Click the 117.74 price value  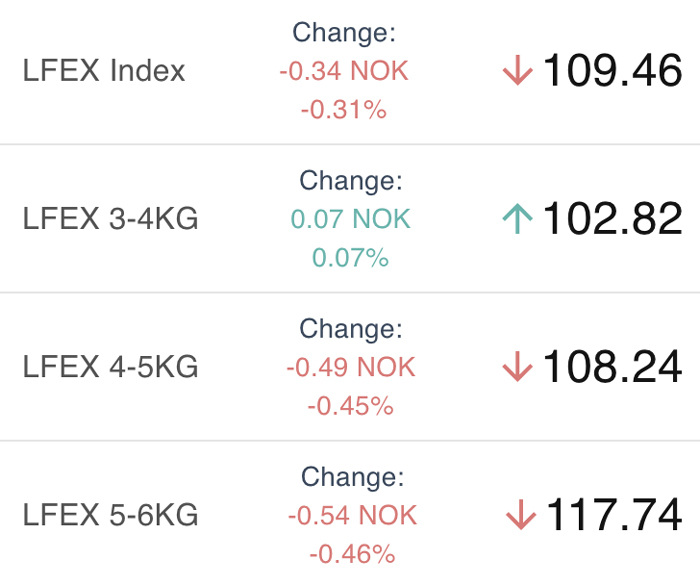tap(614, 515)
